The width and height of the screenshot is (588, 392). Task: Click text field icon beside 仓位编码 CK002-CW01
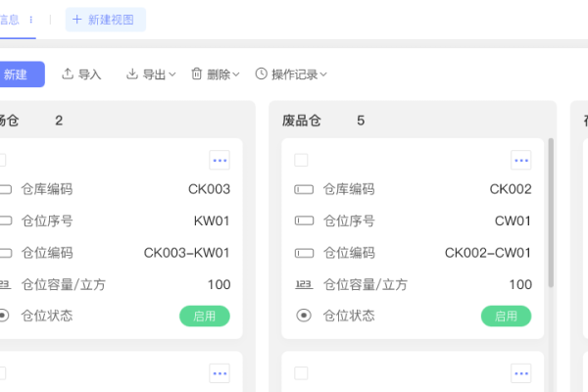(x=304, y=253)
